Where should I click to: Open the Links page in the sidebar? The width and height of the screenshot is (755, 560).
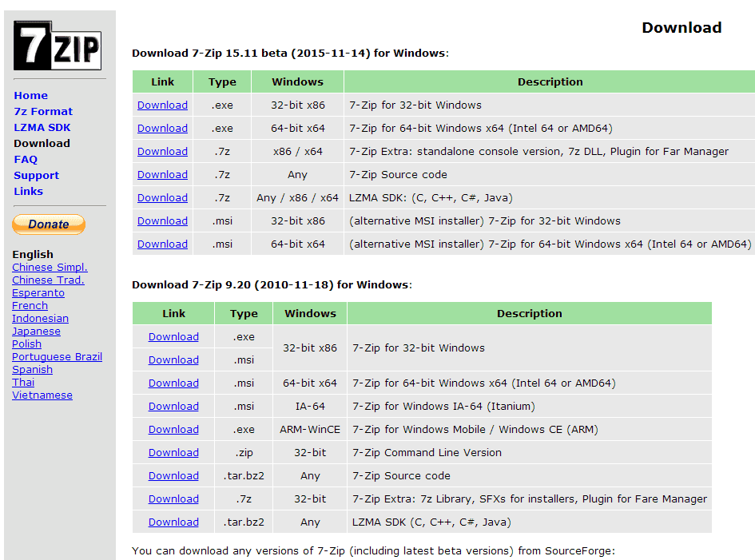tap(29, 191)
